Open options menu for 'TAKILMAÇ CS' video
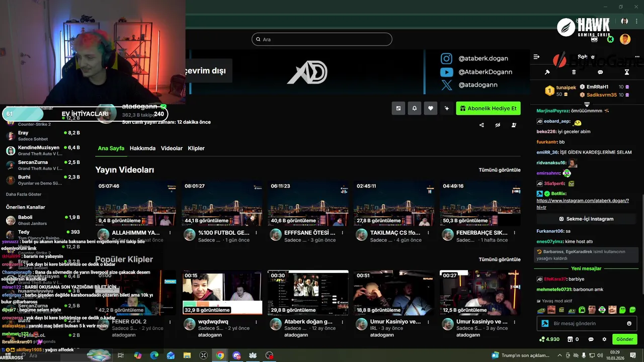Screen dimensions: 644x362 click(x=428, y=233)
